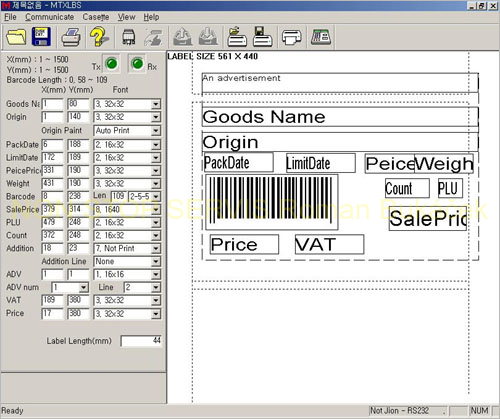
Task: Select the Count box on label preview
Action: pyautogui.click(x=407, y=188)
